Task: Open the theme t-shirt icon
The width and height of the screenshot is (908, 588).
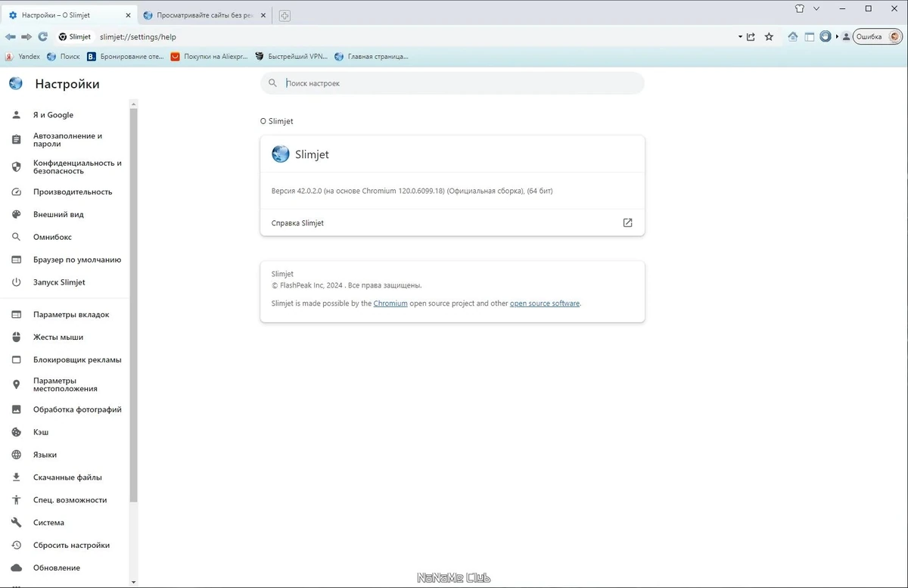Action: point(800,8)
